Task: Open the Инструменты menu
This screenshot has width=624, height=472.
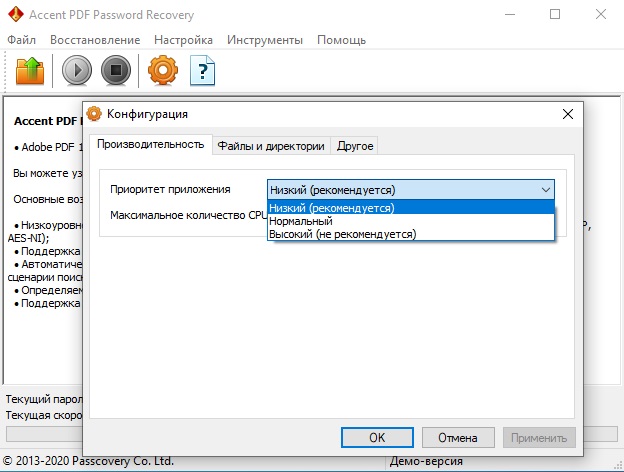Action: pyautogui.click(x=264, y=40)
